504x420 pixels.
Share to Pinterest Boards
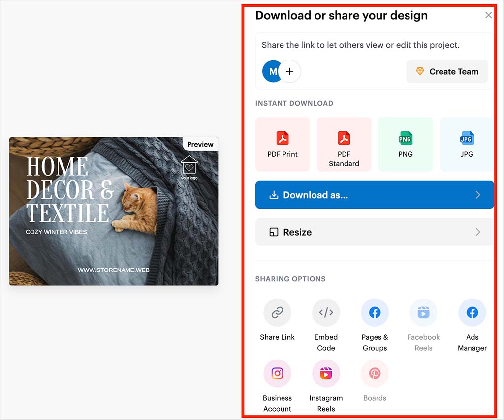(x=375, y=373)
